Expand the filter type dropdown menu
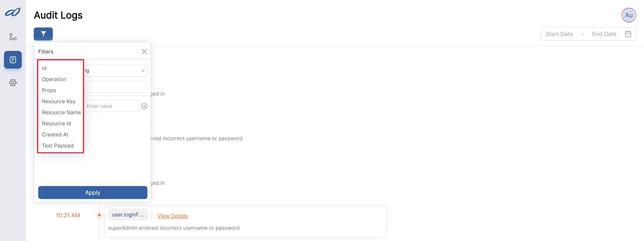Screen dimensions: 644x241 click(x=115, y=70)
